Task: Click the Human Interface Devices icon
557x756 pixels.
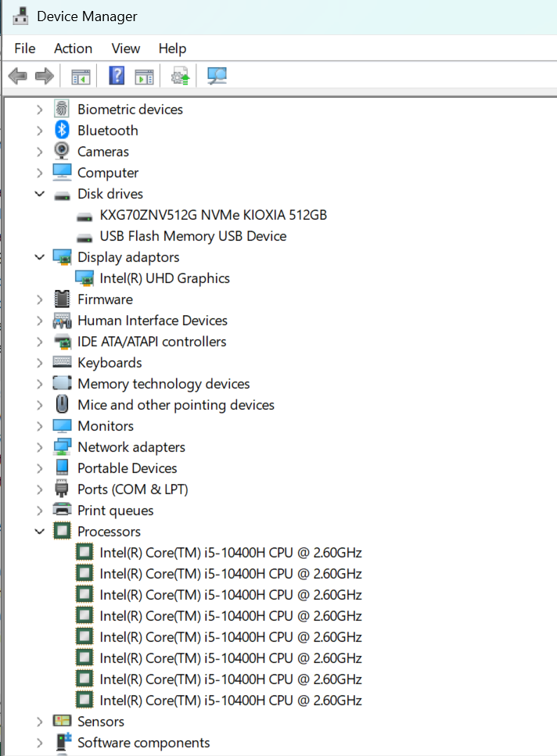Action: (x=62, y=321)
